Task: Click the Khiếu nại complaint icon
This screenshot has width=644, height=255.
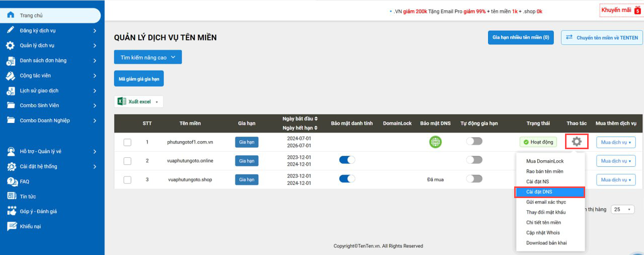Action: (x=12, y=226)
